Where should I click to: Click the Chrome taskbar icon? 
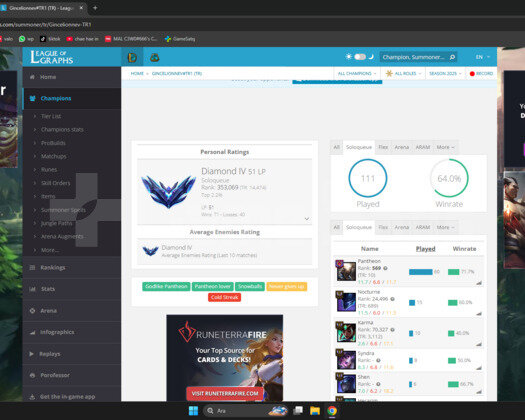point(332,411)
